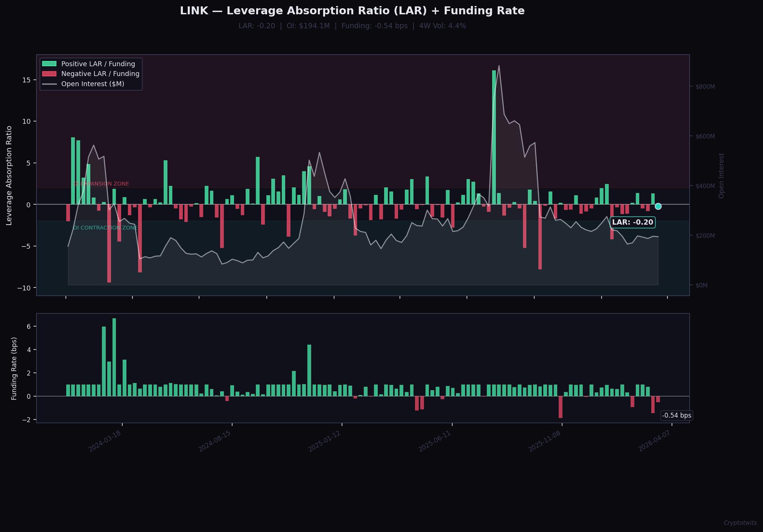Viewport: 763px width, 532px height.
Task: Click the $800M open interest axis tick
Action: coord(705,87)
